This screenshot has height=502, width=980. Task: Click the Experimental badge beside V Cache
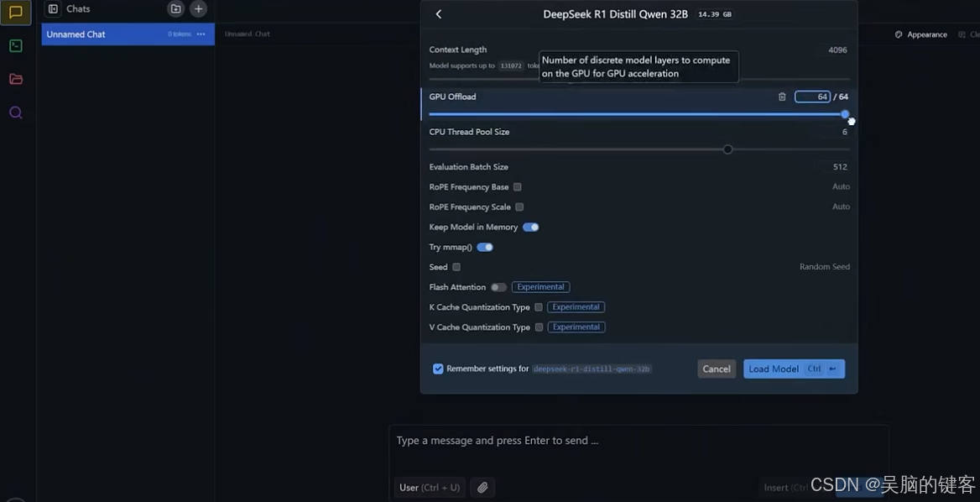coord(576,327)
